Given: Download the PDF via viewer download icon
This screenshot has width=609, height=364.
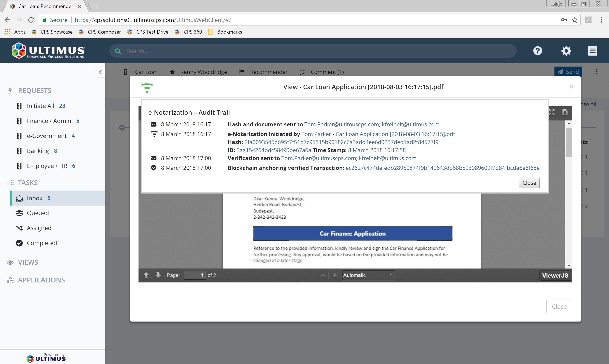Looking at the screenshot, I should 565,112.
